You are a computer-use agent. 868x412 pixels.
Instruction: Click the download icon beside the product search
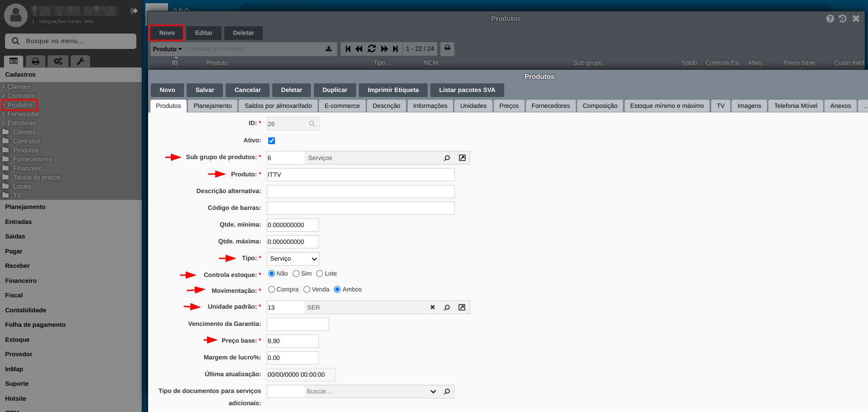tap(328, 49)
